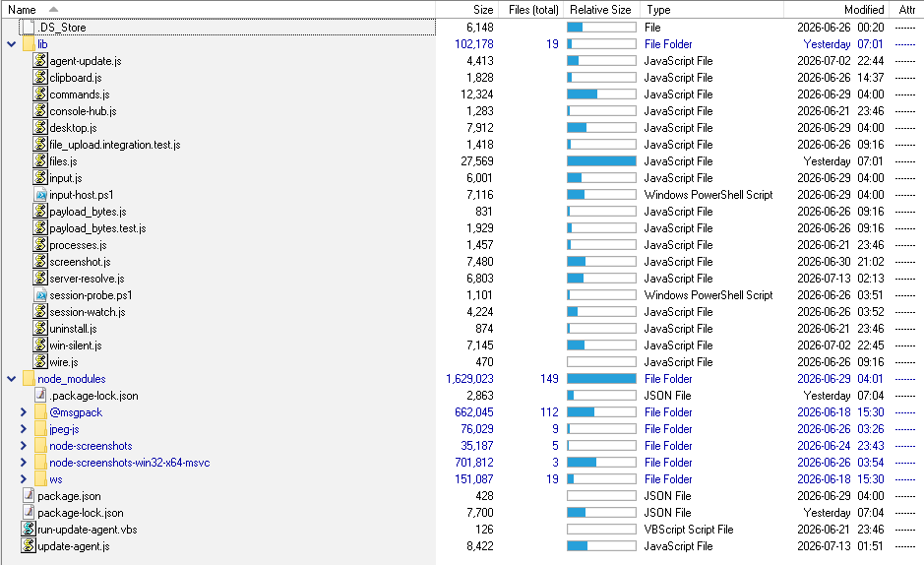Click the VBScript Script File type cell
924x565 pixels.
pos(688,529)
